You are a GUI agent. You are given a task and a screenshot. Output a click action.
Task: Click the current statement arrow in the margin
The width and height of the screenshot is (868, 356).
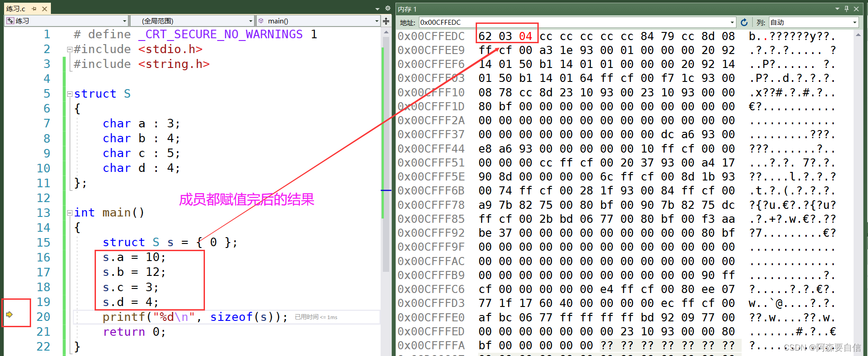(x=9, y=314)
